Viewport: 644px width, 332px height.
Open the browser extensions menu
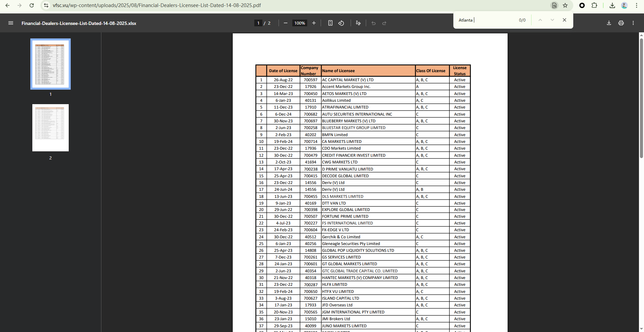594,5
